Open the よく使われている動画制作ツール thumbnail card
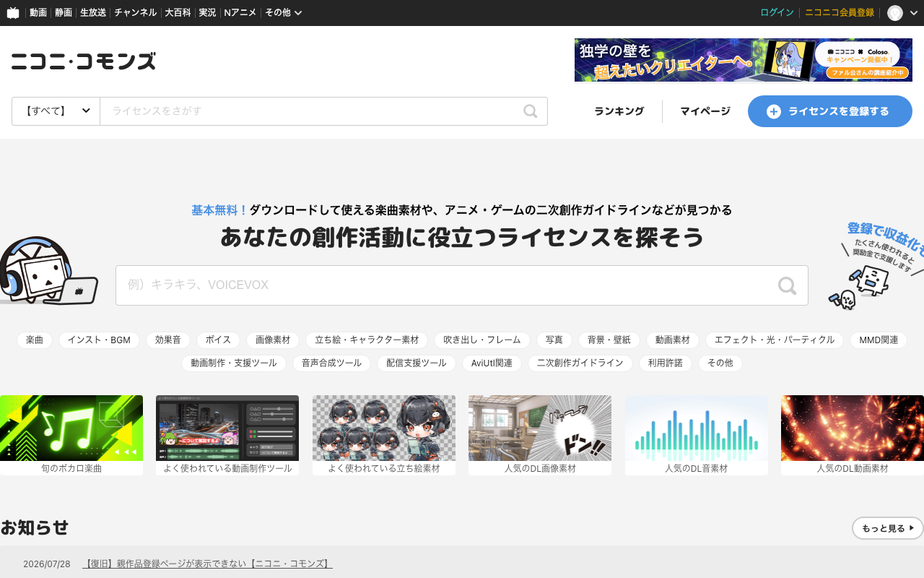Image resolution: width=924 pixels, height=578 pixels. pos(227,435)
